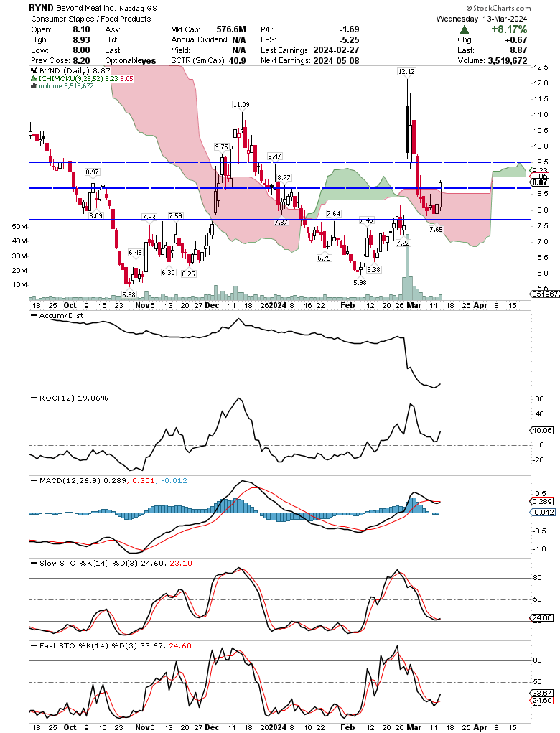Click the volume bars legend icon

pos(33,86)
